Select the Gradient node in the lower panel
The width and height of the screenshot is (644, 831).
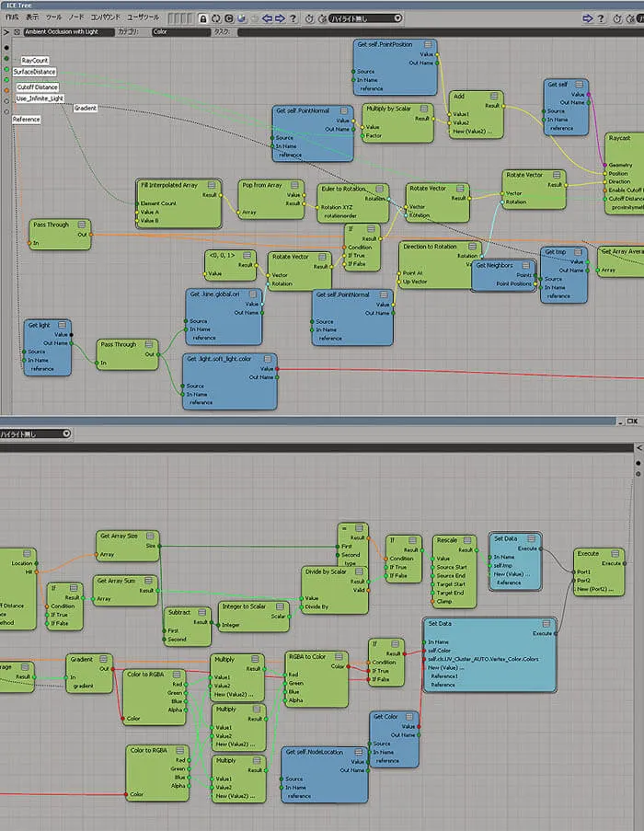(82, 659)
